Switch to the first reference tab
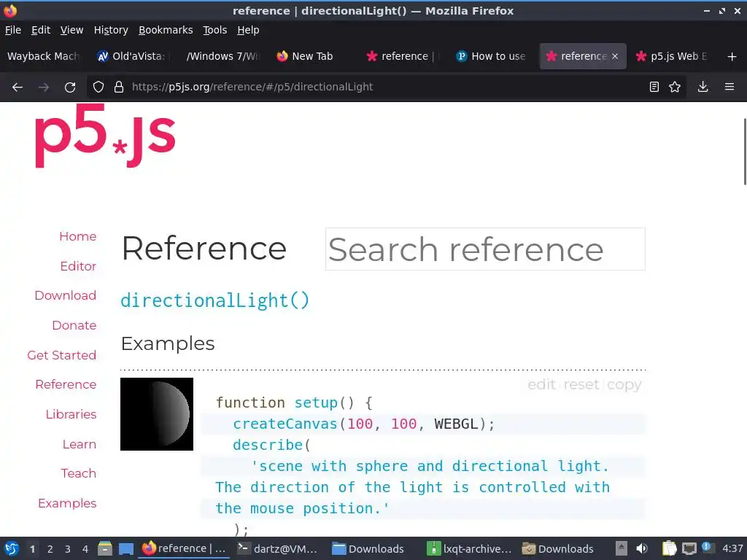The height and width of the screenshot is (560, 747). click(x=402, y=56)
